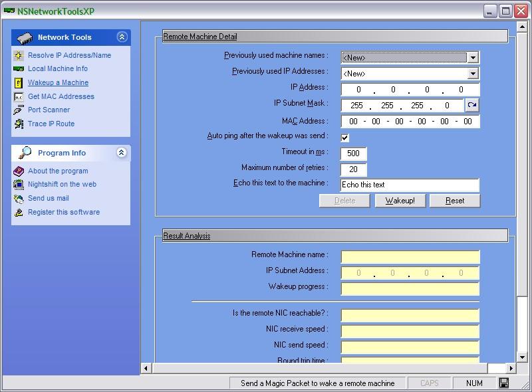Click the Echo this text input field
Screen dimensions: 532x392
[x=410, y=185]
